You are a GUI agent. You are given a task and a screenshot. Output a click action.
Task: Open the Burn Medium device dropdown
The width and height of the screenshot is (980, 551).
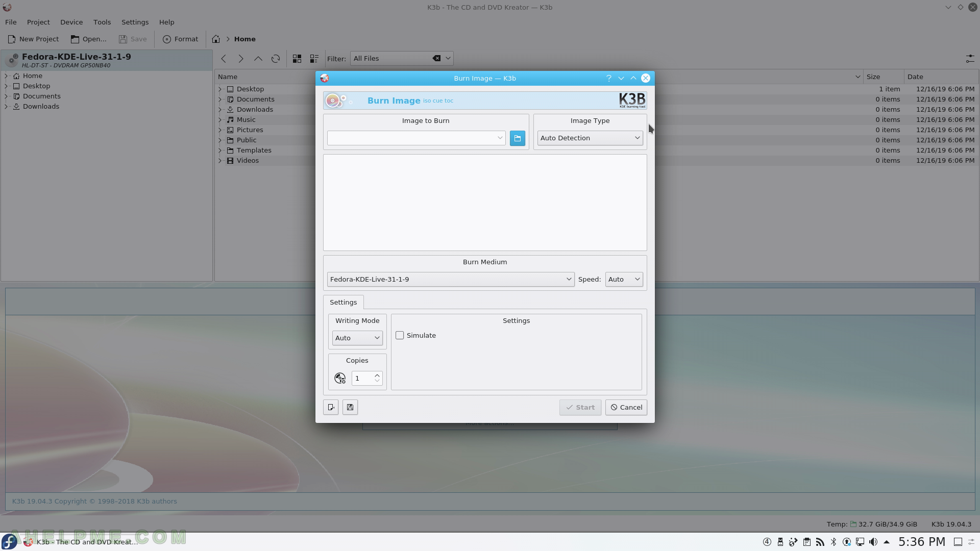[x=451, y=279]
